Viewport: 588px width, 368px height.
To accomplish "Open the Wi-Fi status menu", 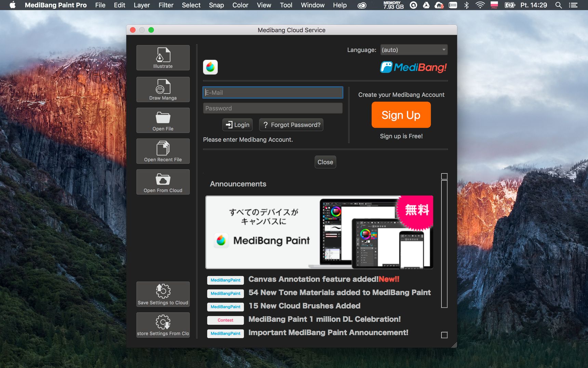I will point(480,5).
